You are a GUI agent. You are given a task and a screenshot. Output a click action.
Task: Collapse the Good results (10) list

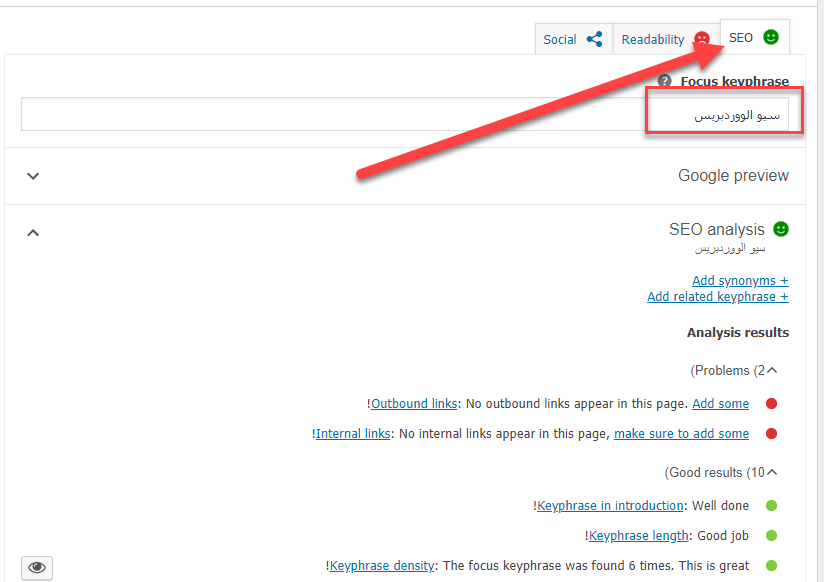pyautogui.click(x=720, y=473)
